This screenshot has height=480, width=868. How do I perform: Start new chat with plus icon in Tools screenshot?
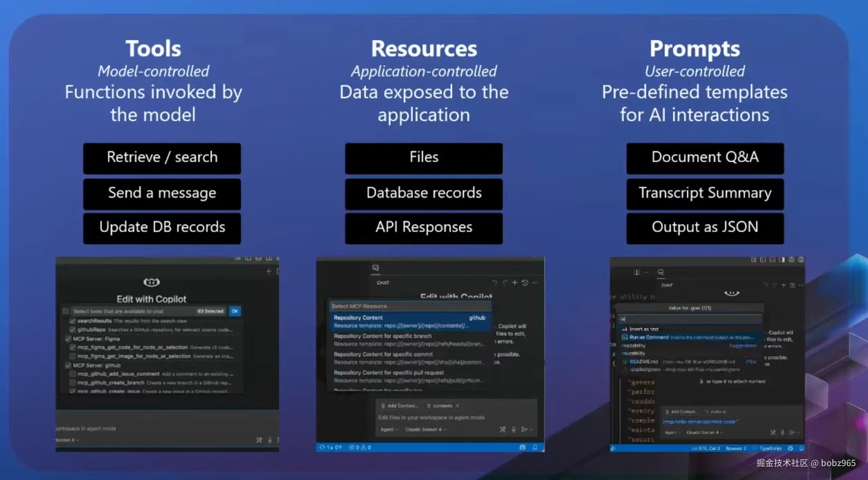[269, 271]
